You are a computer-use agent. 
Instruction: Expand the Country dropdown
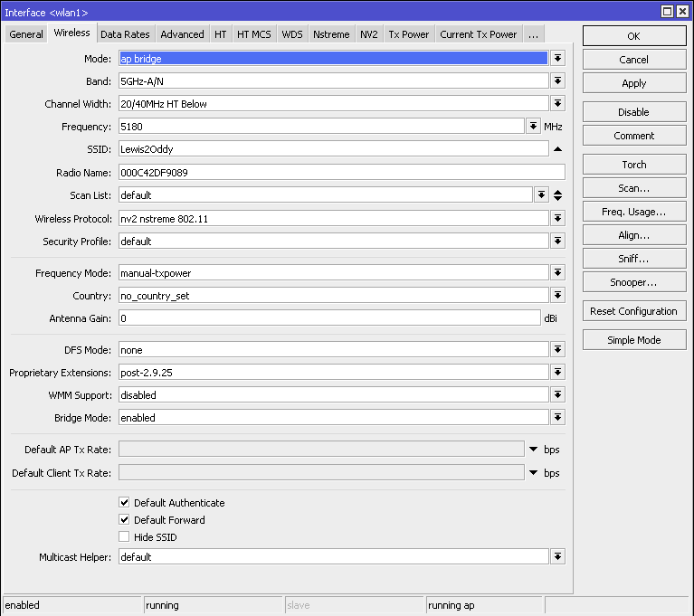(557, 295)
